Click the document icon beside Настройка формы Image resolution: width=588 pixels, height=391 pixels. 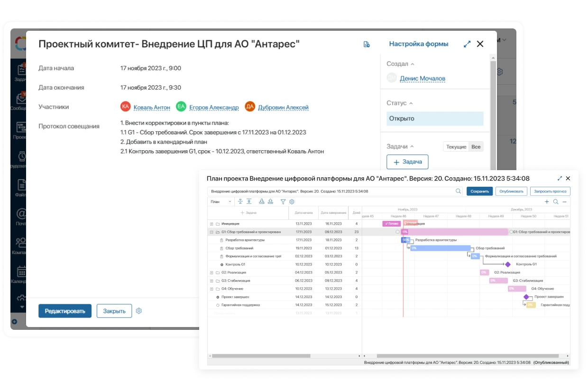coord(367,44)
